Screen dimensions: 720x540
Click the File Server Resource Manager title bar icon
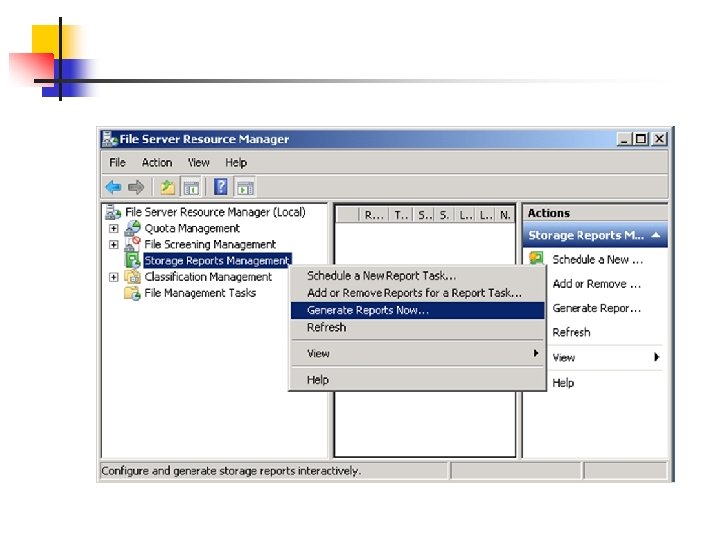[x=110, y=139]
